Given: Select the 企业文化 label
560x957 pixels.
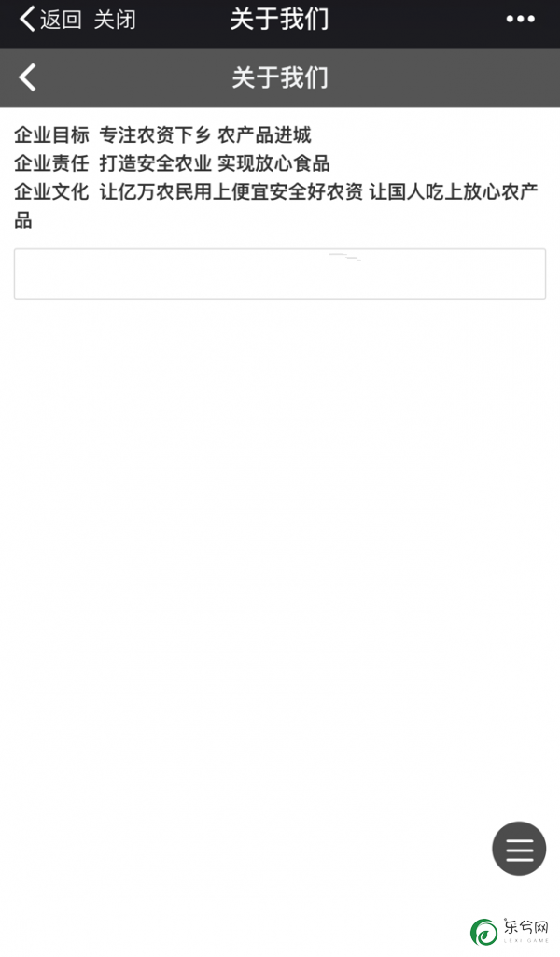Looking at the screenshot, I should [52, 191].
